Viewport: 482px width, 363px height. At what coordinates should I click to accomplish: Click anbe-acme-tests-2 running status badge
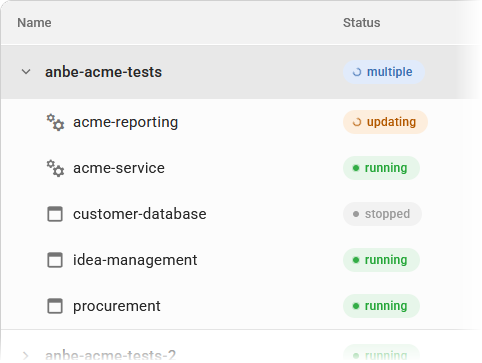[x=381, y=354]
